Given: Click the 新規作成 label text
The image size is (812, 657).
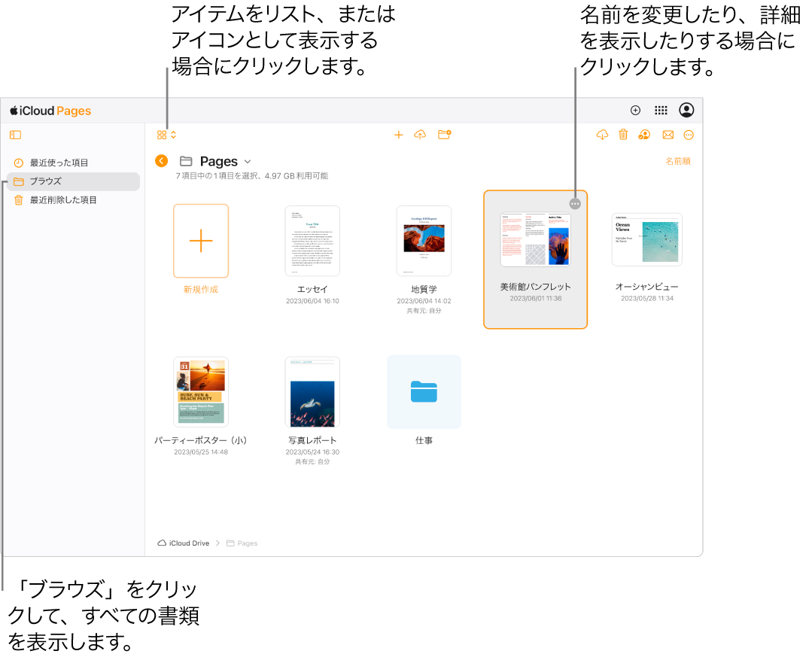Looking at the screenshot, I should coord(201,290).
